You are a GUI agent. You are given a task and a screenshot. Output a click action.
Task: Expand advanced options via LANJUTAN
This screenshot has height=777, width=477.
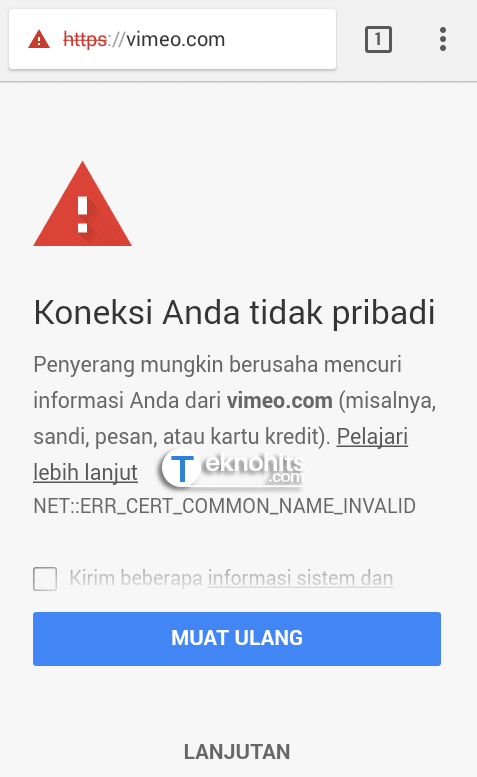(237, 752)
